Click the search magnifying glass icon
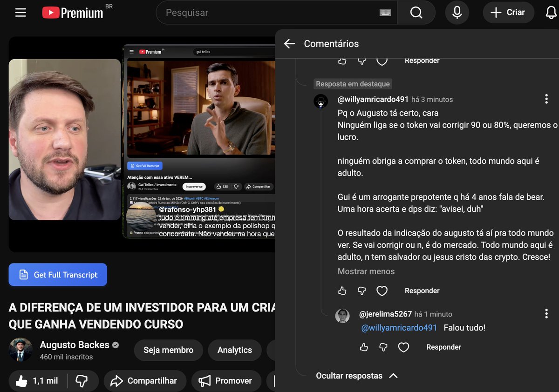 point(416,13)
